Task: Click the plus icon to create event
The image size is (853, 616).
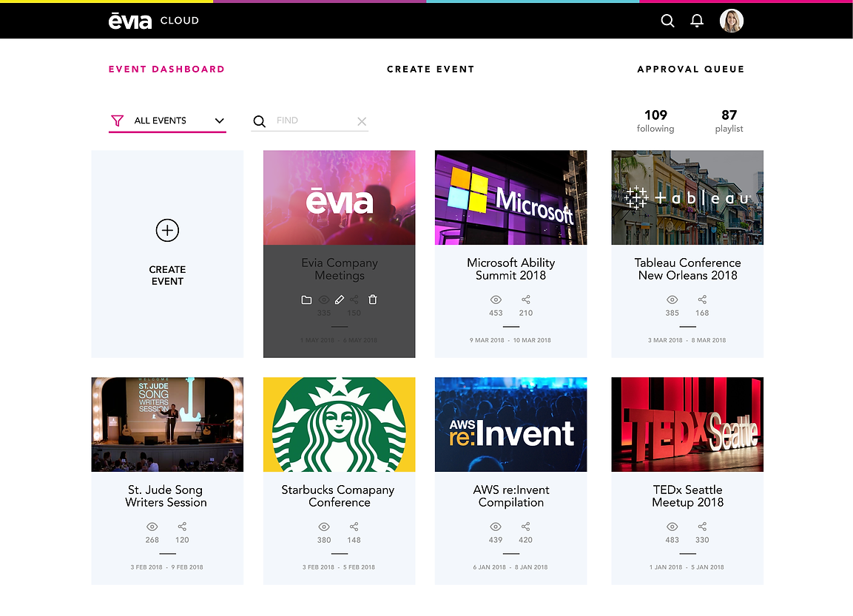Action: pos(167,231)
